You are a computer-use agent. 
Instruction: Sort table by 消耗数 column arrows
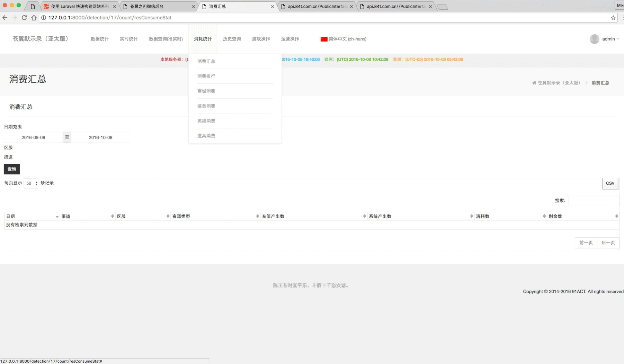coord(544,216)
